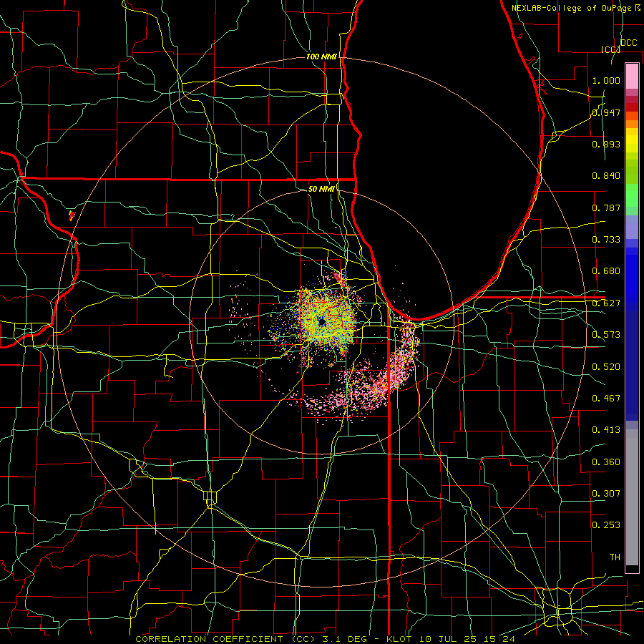Click the TH threshold label
Screen dimensions: 644x644
pyautogui.click(x=615, y=557)
